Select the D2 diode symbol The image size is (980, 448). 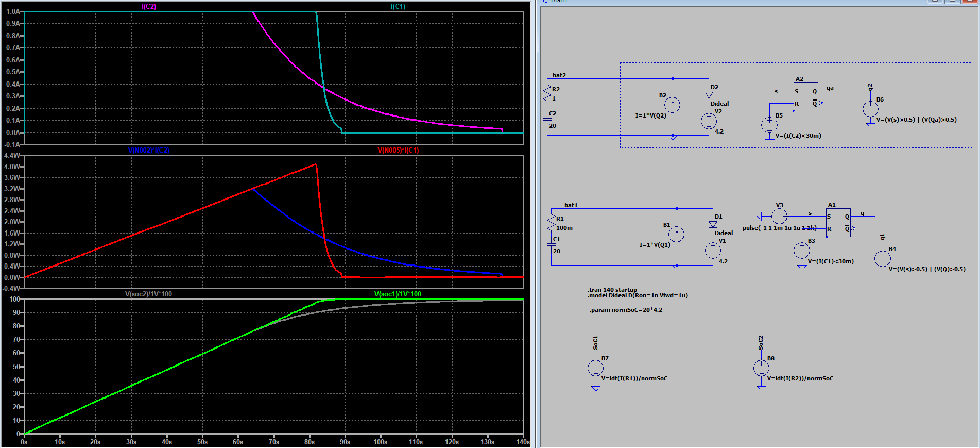[x=709, y=95]
